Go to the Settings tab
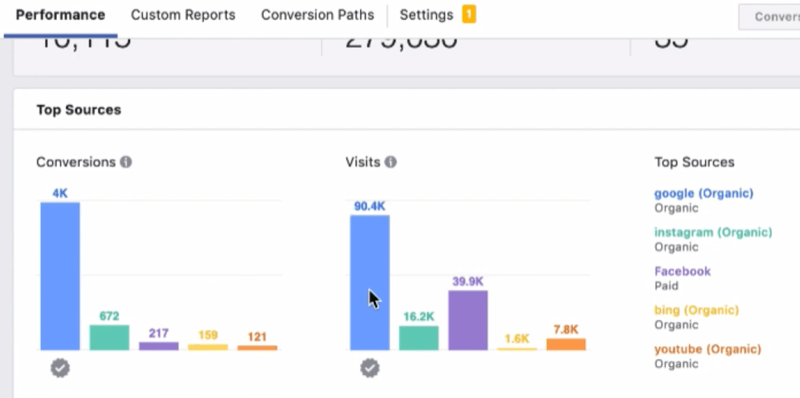Image resolution: width=800 pixels, height=398 pixels. point(426,15)
